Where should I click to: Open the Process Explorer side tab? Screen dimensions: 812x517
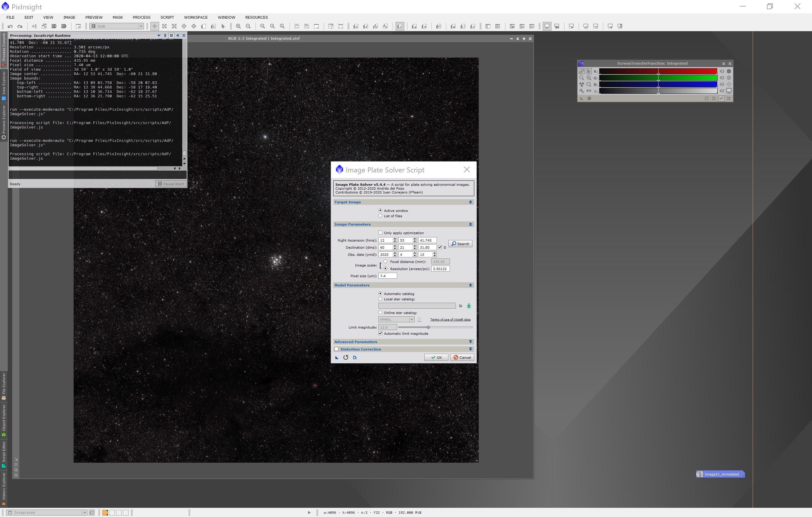[4, 122]
